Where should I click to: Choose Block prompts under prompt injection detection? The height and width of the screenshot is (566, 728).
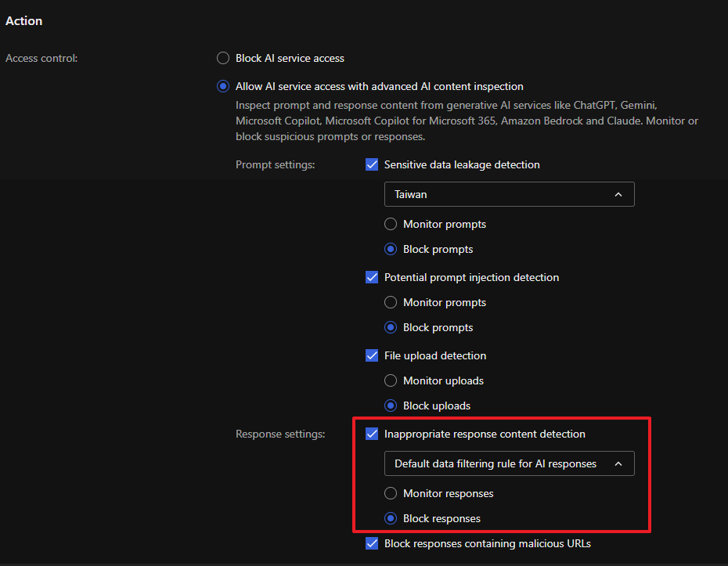click(x=391, y=327)
